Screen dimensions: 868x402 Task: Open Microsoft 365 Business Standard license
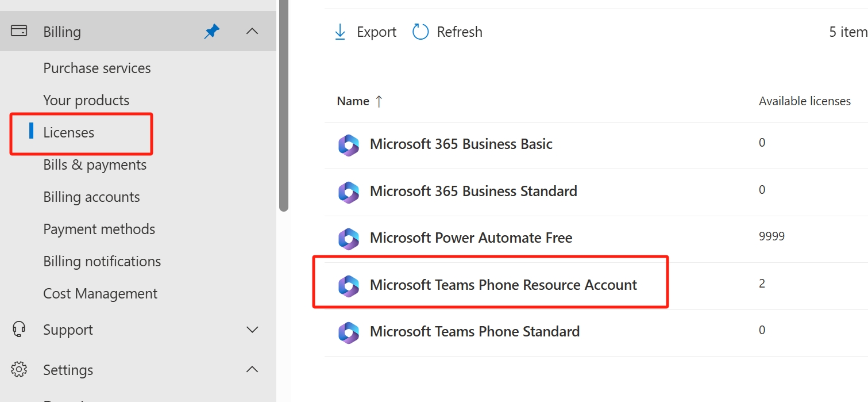click(473, 191)
